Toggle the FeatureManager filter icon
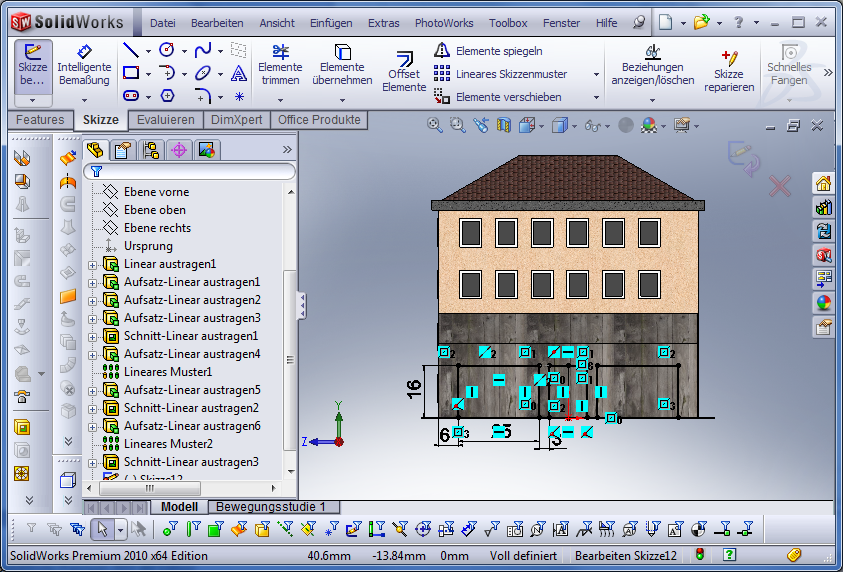843x572 pixels. [97, 172]
